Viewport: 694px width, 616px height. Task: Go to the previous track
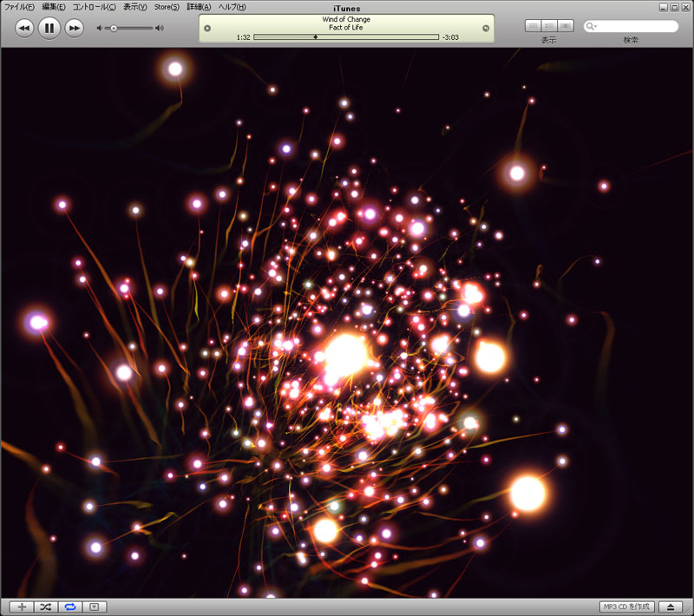click(24, 29)
